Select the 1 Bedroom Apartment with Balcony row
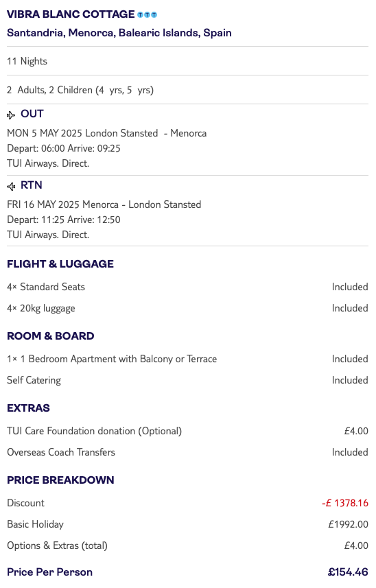 [x=187, y=359]
